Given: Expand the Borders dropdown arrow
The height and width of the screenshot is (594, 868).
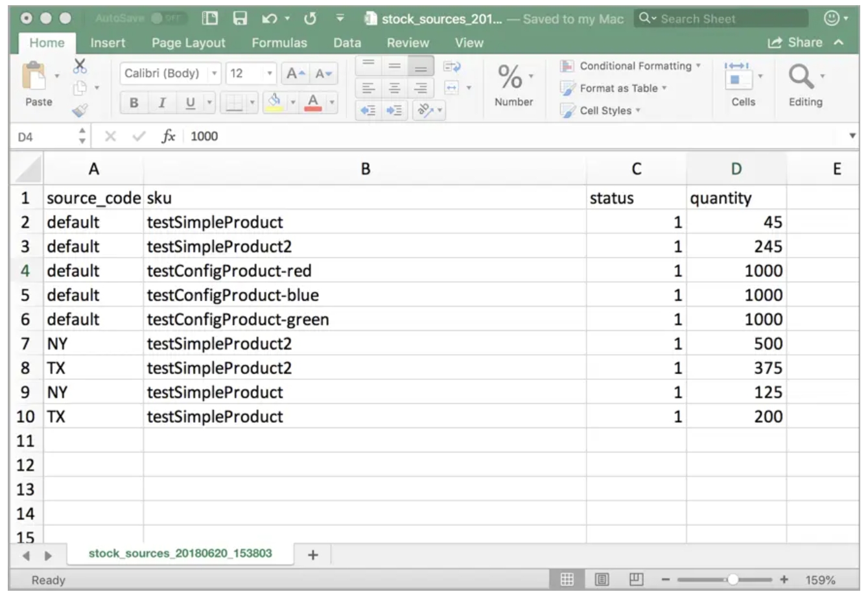Looking at the screenshot, I should click(x=252, y=102).
